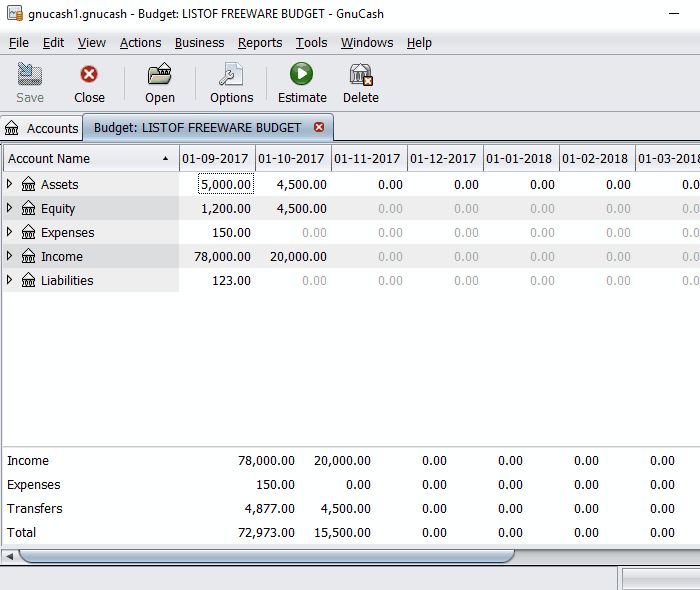700x590 pixels.
Task: Click the bank icon on Accounts tab
Action: coord(12,128)
